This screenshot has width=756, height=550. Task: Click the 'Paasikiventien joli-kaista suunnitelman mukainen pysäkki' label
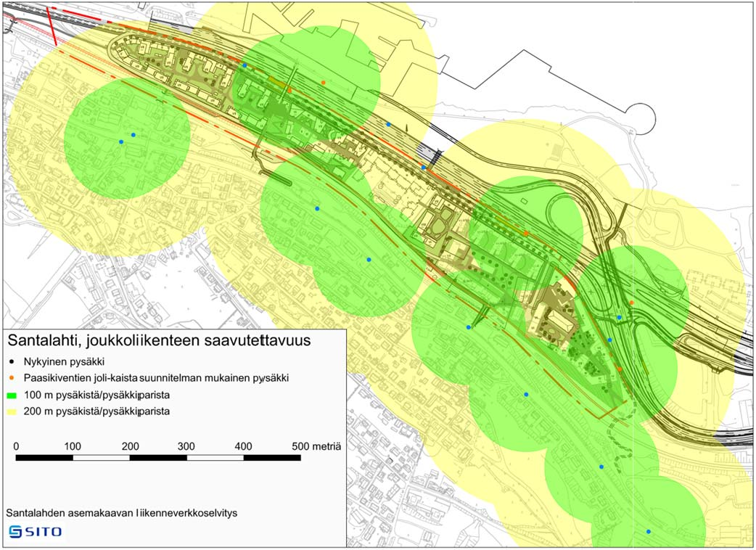coord(156,378)
